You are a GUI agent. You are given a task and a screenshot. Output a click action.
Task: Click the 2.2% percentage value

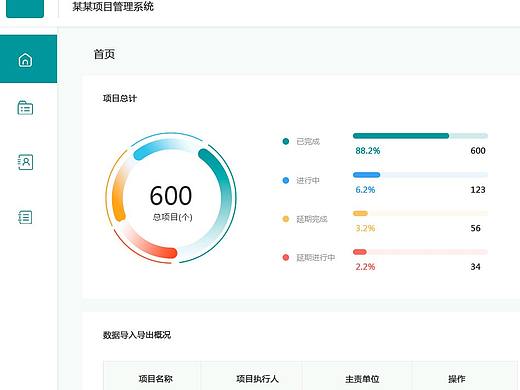click(365, 267)
